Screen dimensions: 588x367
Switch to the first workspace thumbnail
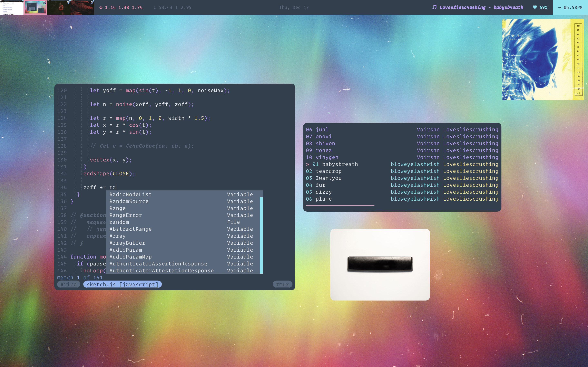coord(12,7)
